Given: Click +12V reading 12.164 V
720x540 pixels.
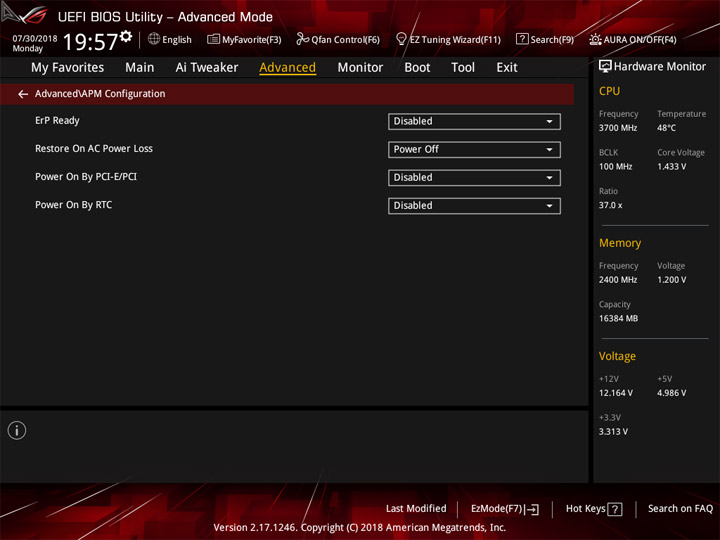Looking at the screenshot, I should click(x=616, y=393).
